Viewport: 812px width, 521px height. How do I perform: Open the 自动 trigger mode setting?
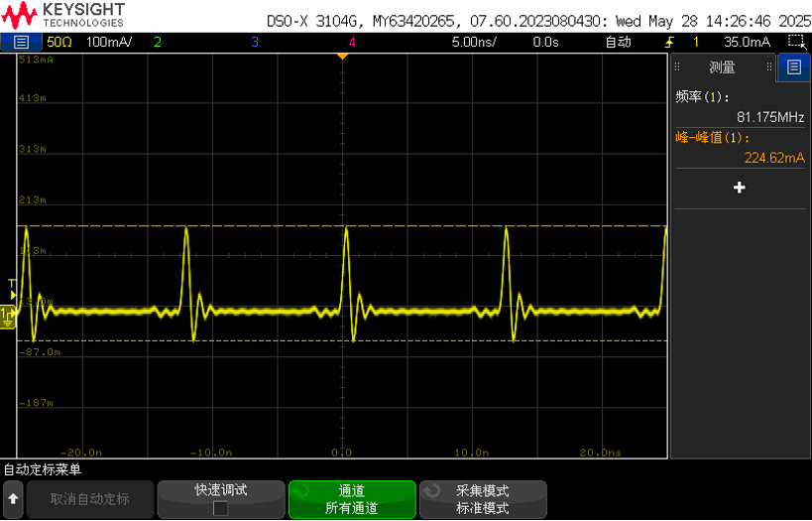tap(619, 42)
